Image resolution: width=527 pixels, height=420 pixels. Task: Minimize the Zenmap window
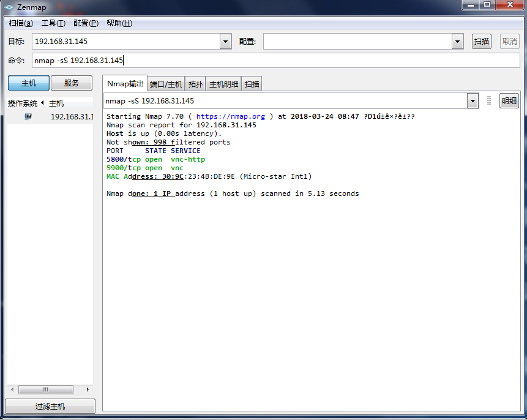471,5
